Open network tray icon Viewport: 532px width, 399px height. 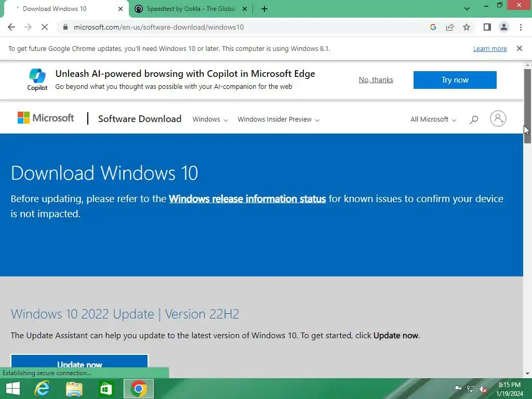pyautogui.click(x=471, y=389)
